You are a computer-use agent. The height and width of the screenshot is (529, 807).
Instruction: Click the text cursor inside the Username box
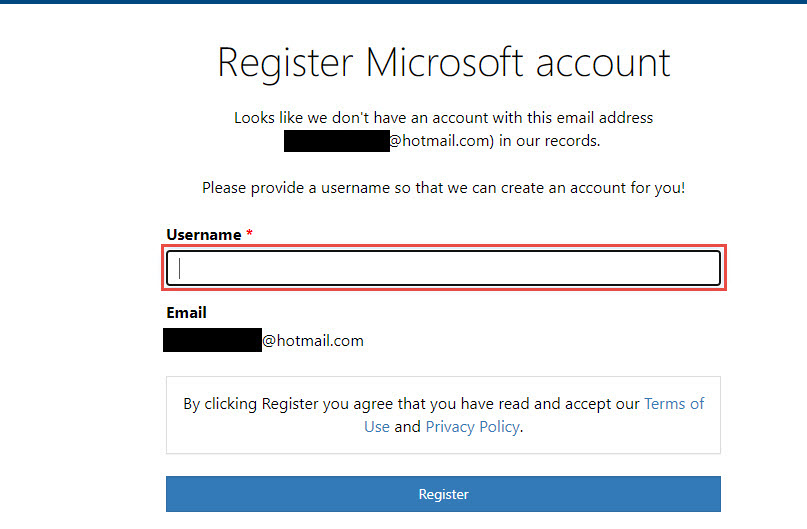click(x=180, y=268)
